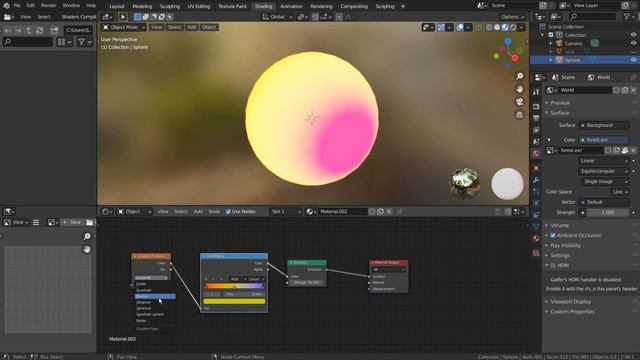Toggle HDRI panel checkbox

[x=553, y=265]
